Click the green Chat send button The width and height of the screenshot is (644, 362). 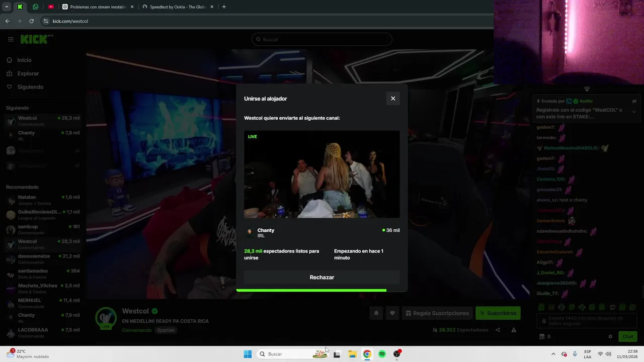pyautogui.click(x=628, y=337)
